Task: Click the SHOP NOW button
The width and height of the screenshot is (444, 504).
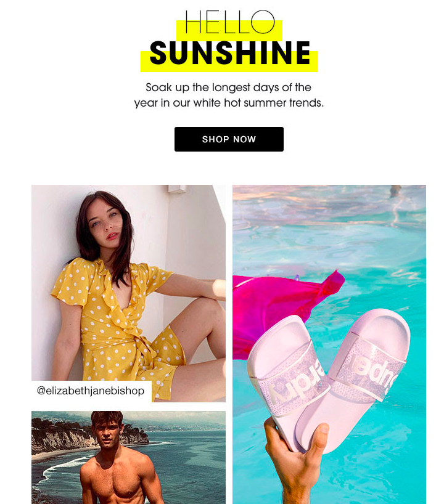Action: [229, 139]
